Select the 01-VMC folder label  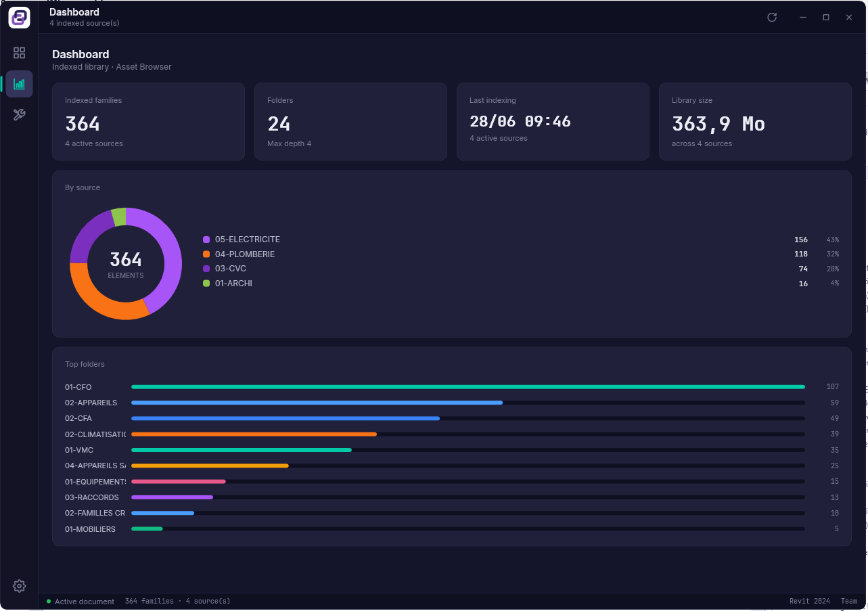click(79, 451)
